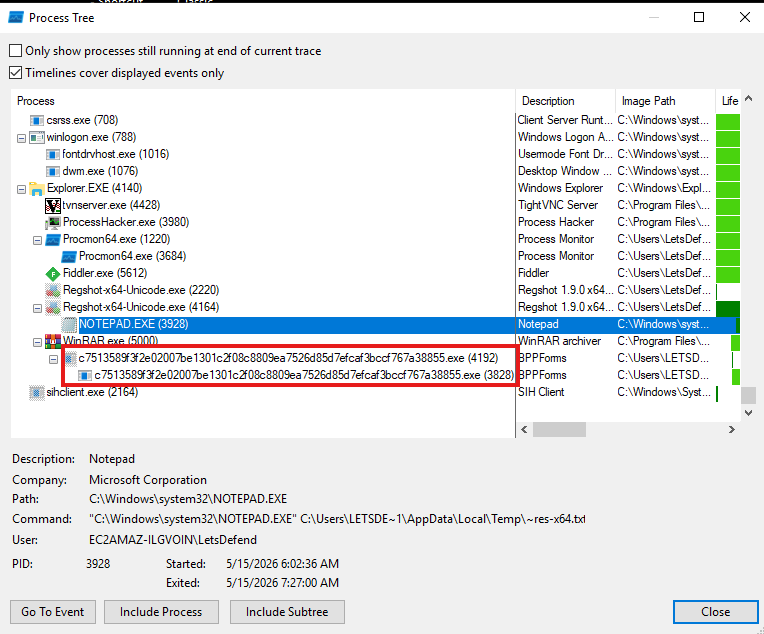Click the Windows Logon A... description cell
Screen dimensions: 764x634
click(x=565, y=137)
